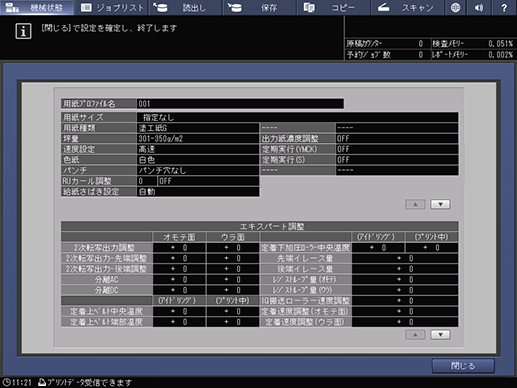The height and width of the screenshot is (388, 517).
Task: Click the lower expert page-up arrow
Action: pyautogui.click(x=415, y=334)
